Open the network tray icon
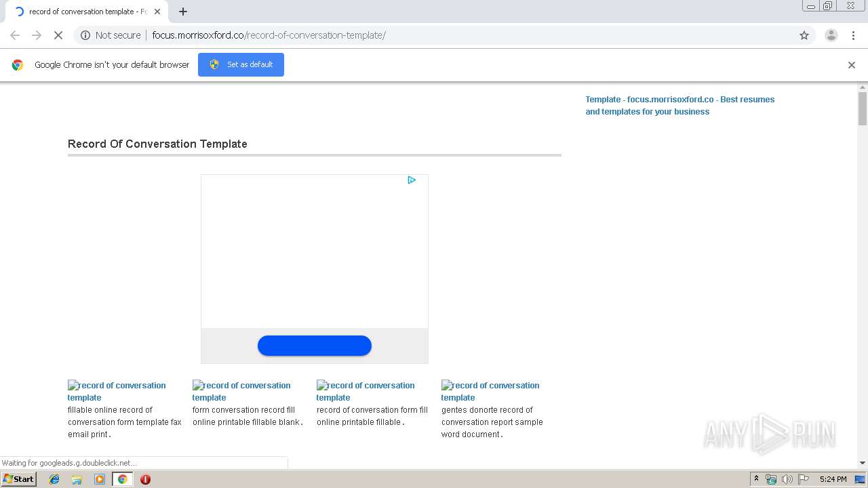 (x=771, y=479)
